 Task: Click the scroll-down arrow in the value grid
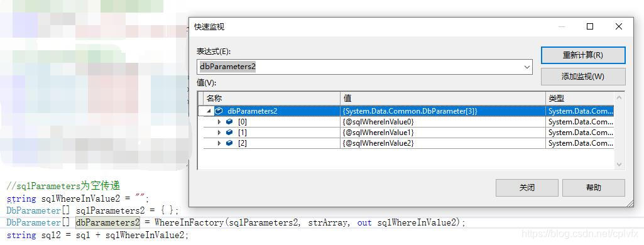(x=619, y=164)
